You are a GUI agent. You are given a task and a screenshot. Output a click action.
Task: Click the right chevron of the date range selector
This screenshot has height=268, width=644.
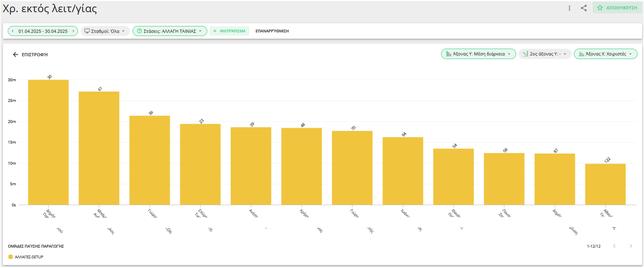[73, 31]
